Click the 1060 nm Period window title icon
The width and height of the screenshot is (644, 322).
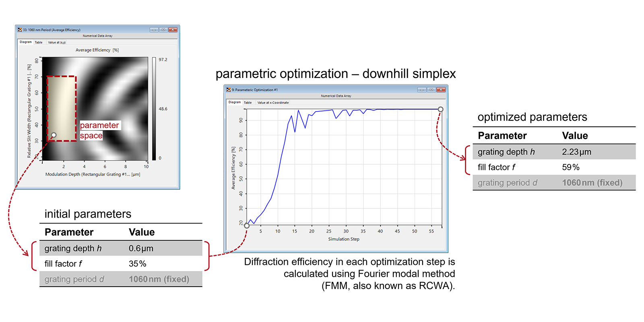coord(20,30)
